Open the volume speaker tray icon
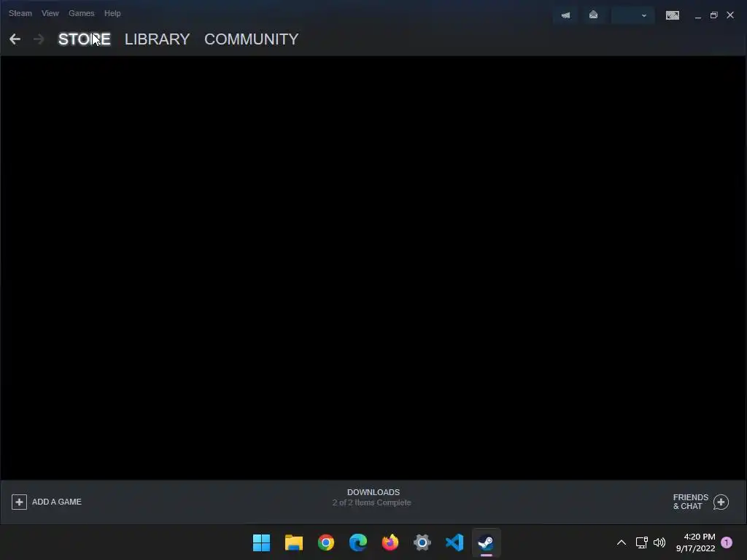Screen dimensions: 747x560 point(659,542)
